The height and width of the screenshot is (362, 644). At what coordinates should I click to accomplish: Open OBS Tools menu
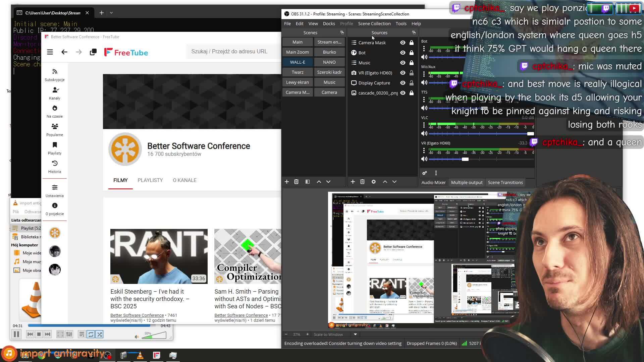[401, 23]
